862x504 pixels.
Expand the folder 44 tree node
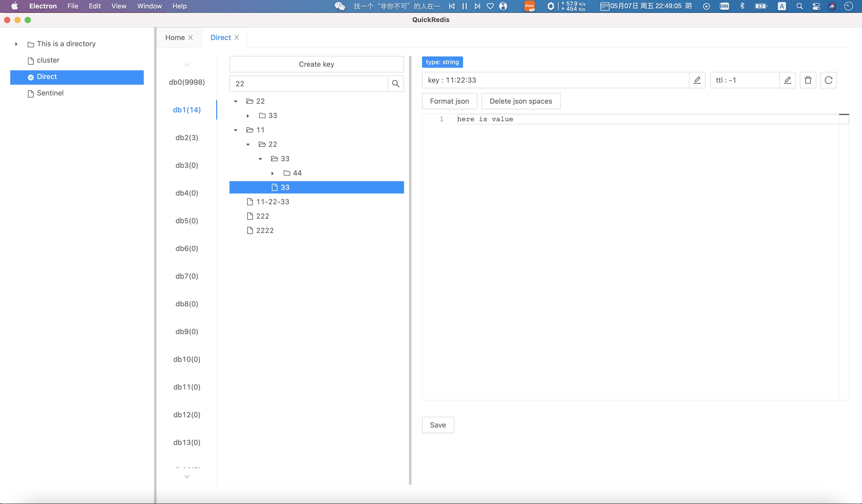click(x=272, y=173)
